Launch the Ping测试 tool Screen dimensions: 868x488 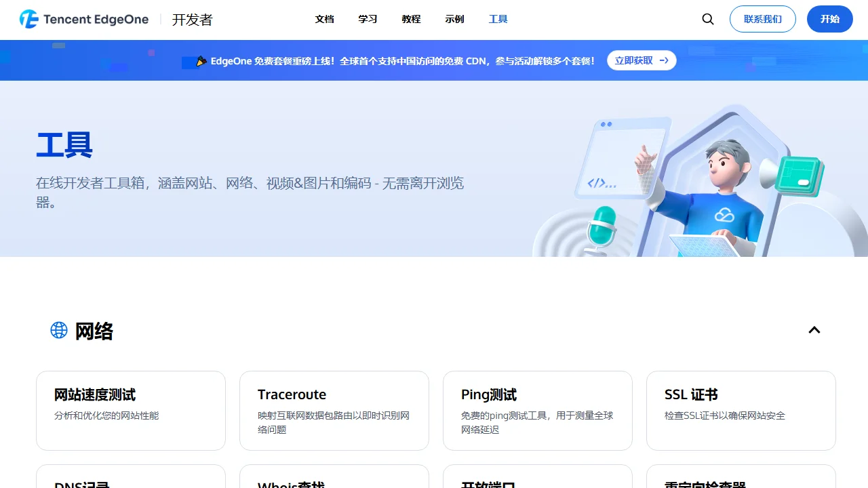(x=537, y=410)
